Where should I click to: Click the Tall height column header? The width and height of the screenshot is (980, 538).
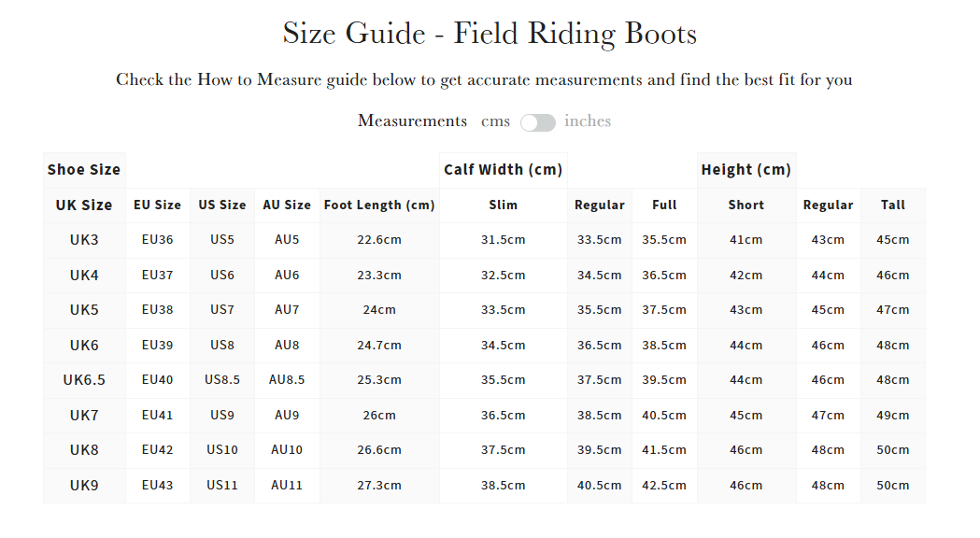coord(893,205)
